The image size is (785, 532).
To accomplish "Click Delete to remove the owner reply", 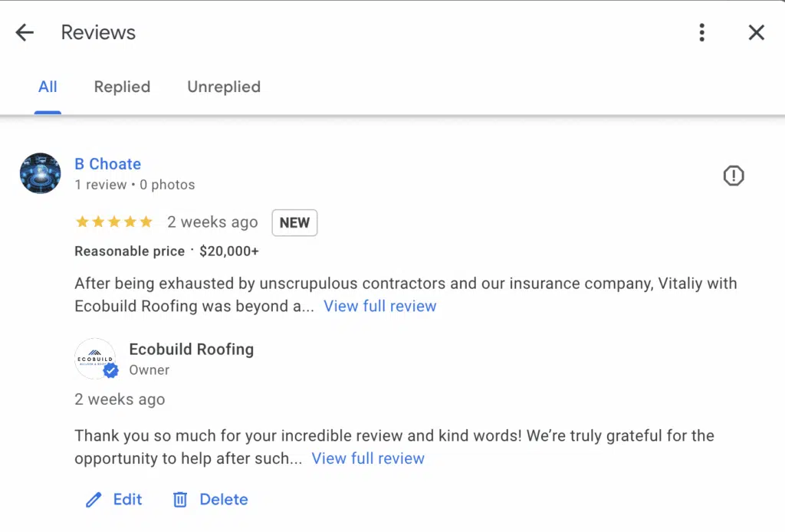I will 224,499.
